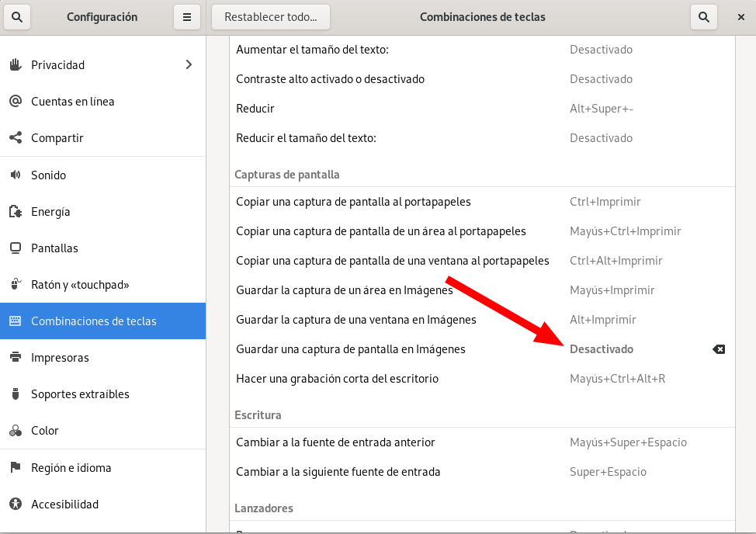Edit the Cambiar a la siguiente fuente de entrada shortcut
Image resolution: width=756 pixels, height=534 pixels.
pos(481,472)
